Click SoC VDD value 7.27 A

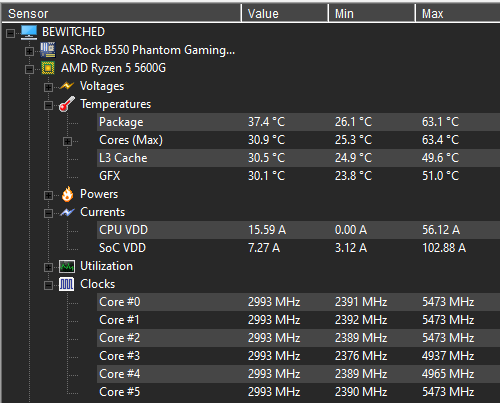264,248
